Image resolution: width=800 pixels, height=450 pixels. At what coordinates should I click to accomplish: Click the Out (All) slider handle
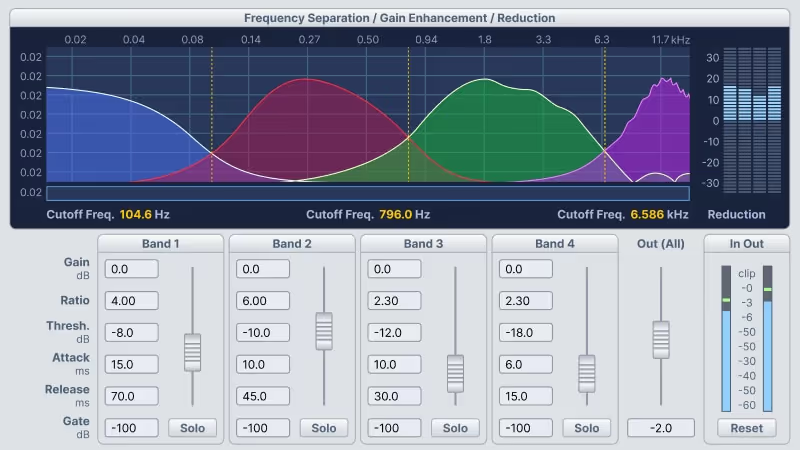(661, 339)
